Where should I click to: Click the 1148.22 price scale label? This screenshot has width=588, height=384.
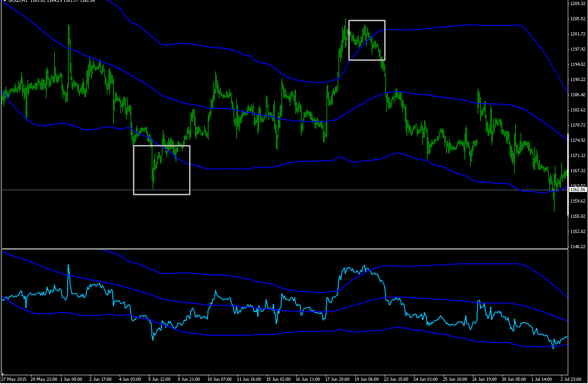(x=577, y=247)
